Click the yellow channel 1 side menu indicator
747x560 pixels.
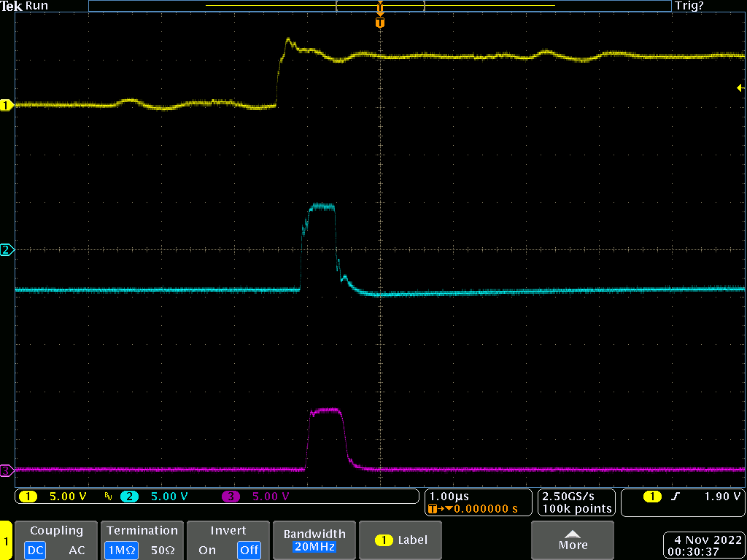(6, 541)
